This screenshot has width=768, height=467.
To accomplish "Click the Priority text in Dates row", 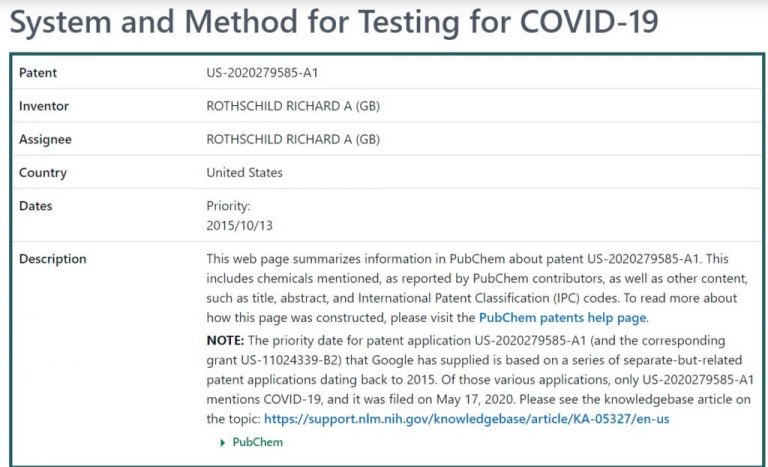I will (x=226, y=206).
